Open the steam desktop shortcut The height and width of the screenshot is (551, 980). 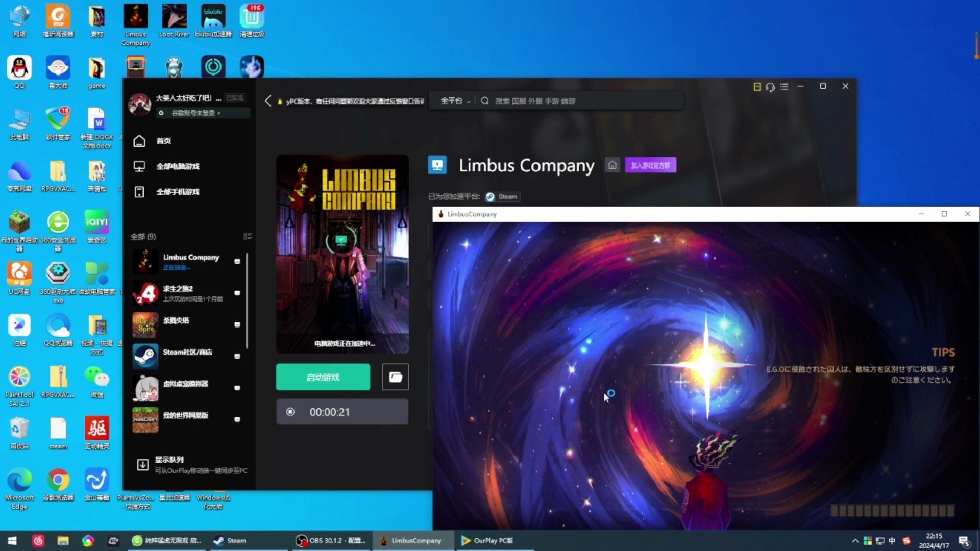[58, 433]
